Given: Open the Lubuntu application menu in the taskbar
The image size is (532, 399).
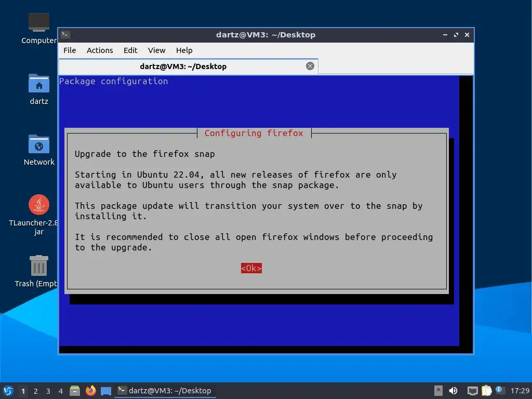Looking at the screenshot, I should [x=8, y=391].
